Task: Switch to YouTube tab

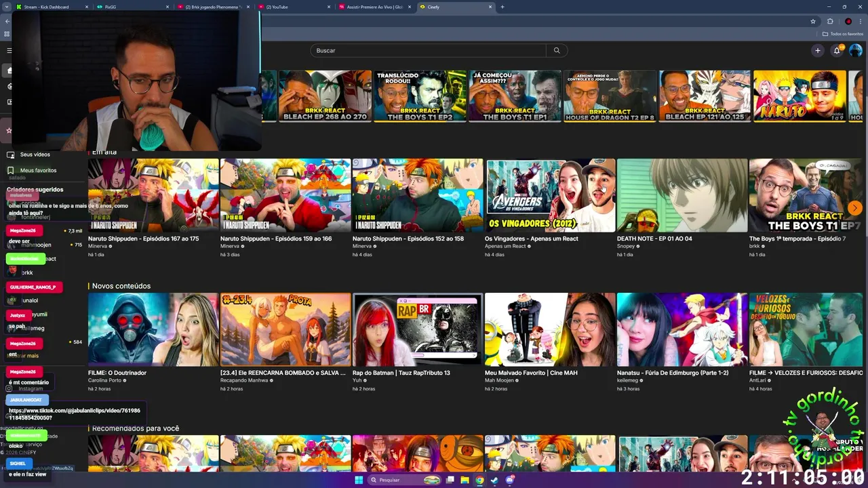Action: coord(295,7)
